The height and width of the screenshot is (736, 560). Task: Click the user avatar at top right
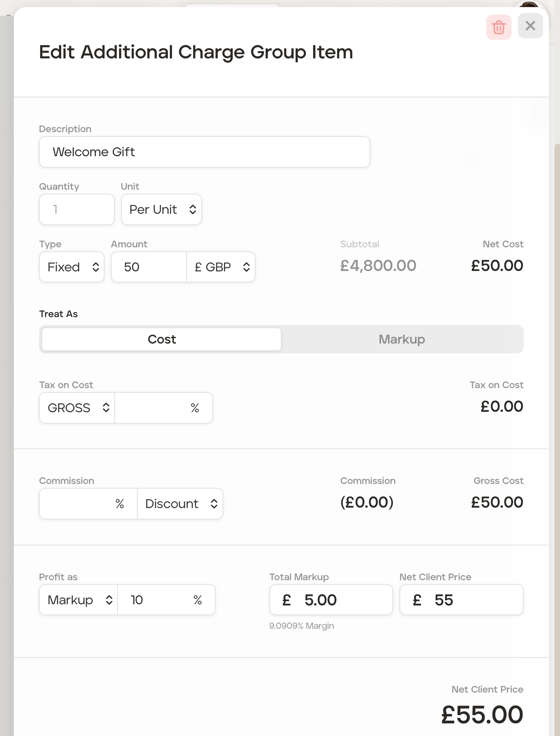529,6
